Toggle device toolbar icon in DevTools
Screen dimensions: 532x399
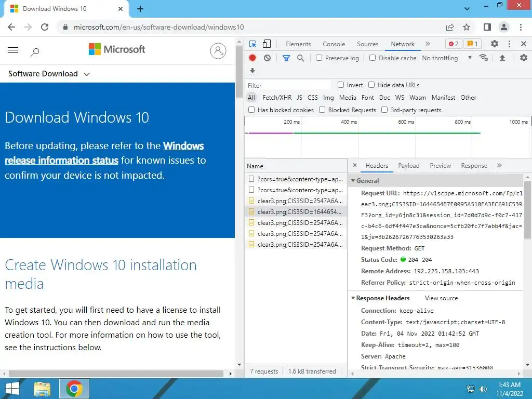coord(267,44)
